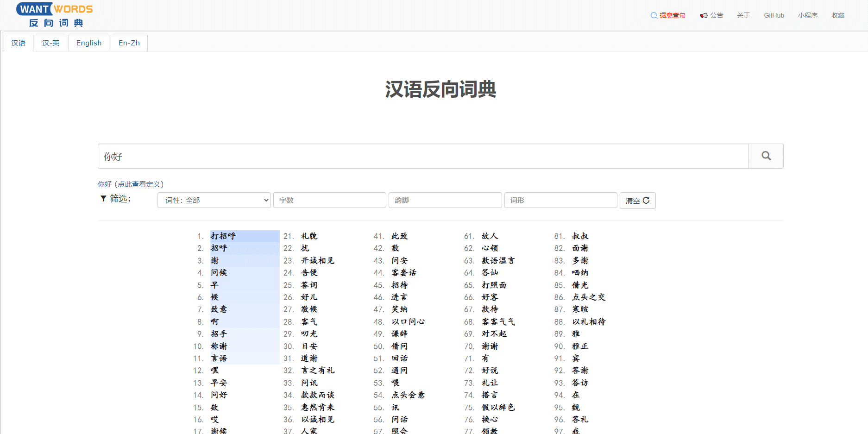Image resolution: width=868 pixels, height=434 pixels.
Task: Click the search magnifier button
Action: tap(766, 156)
